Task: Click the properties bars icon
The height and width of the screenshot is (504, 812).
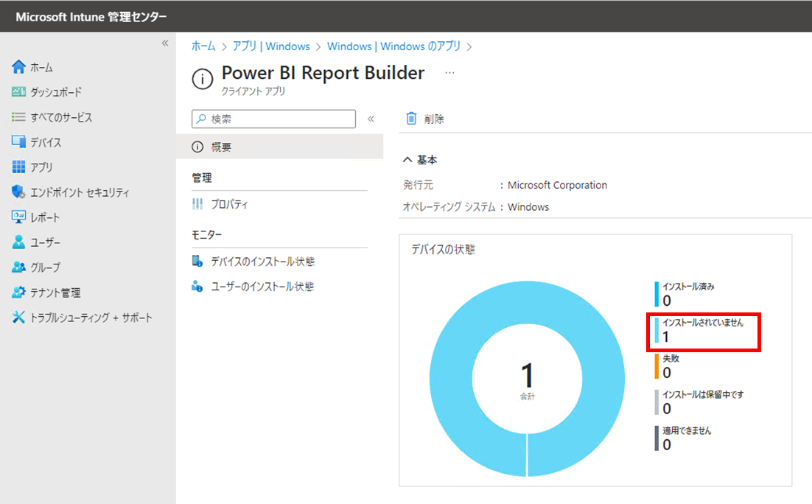Action: [197, 204]
